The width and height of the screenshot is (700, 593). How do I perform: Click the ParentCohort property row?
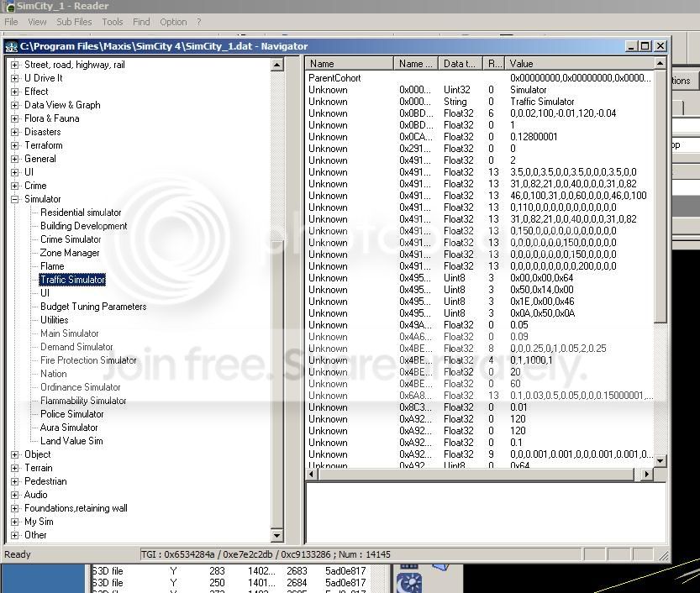click(480, 78)
